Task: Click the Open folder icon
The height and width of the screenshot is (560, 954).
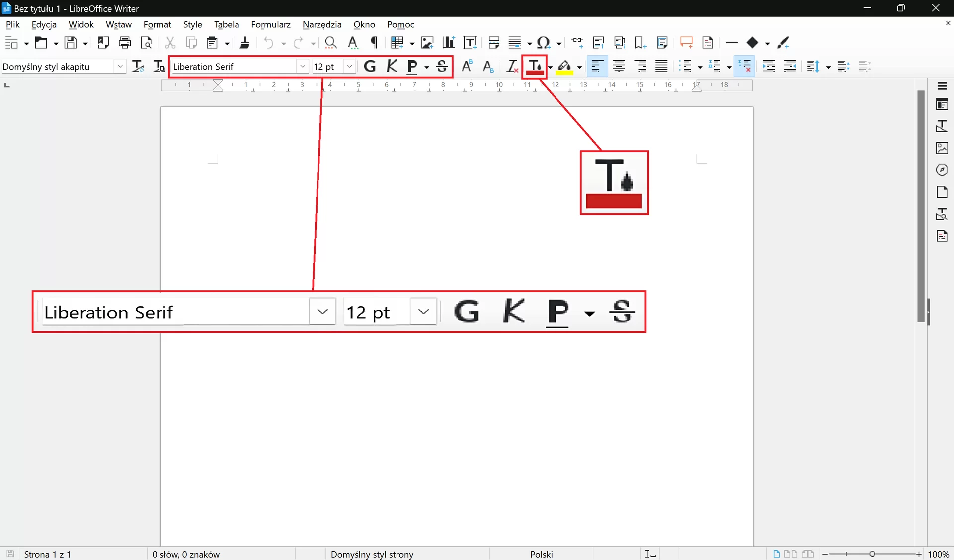Action: click(x=41, y=43)
